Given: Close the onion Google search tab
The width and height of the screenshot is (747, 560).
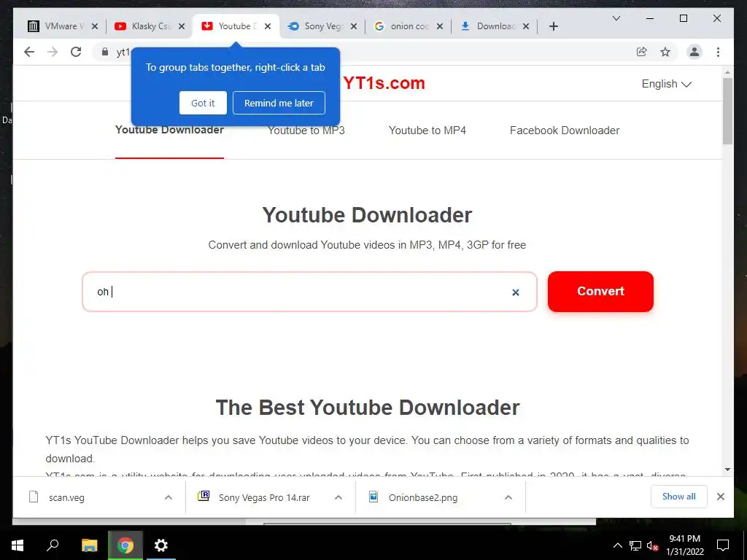Looking at the screenshot, I should 440,26.
